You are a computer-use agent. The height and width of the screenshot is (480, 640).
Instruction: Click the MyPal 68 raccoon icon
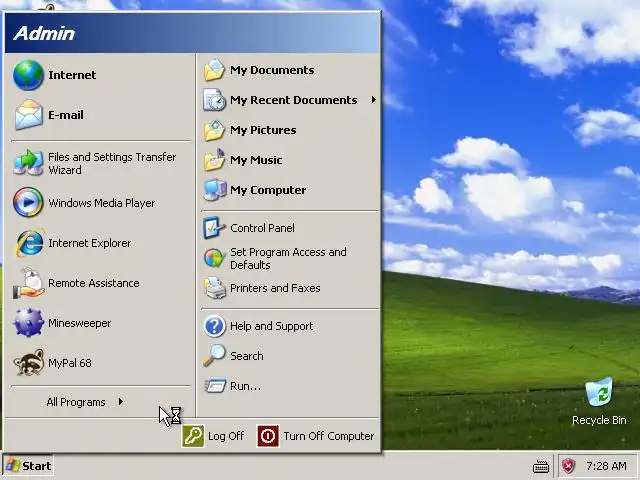click(x=28, y=362)
